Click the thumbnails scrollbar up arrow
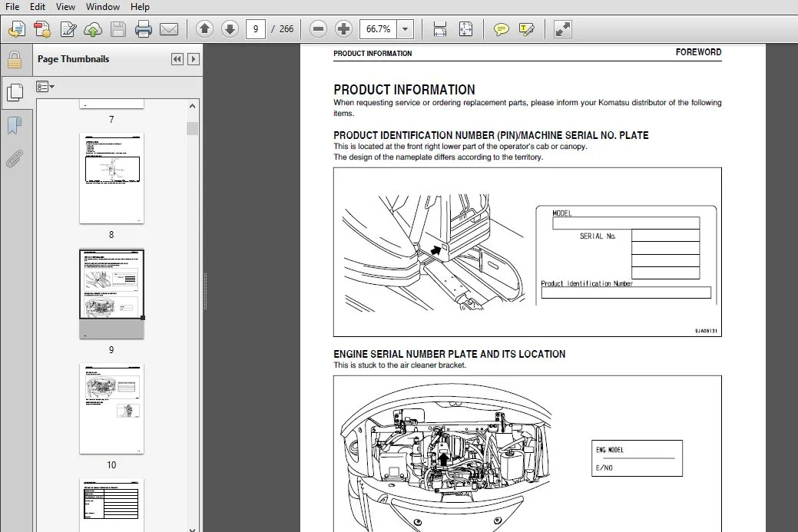The width and height of the screenshot is (798, 532). point(192,106)
